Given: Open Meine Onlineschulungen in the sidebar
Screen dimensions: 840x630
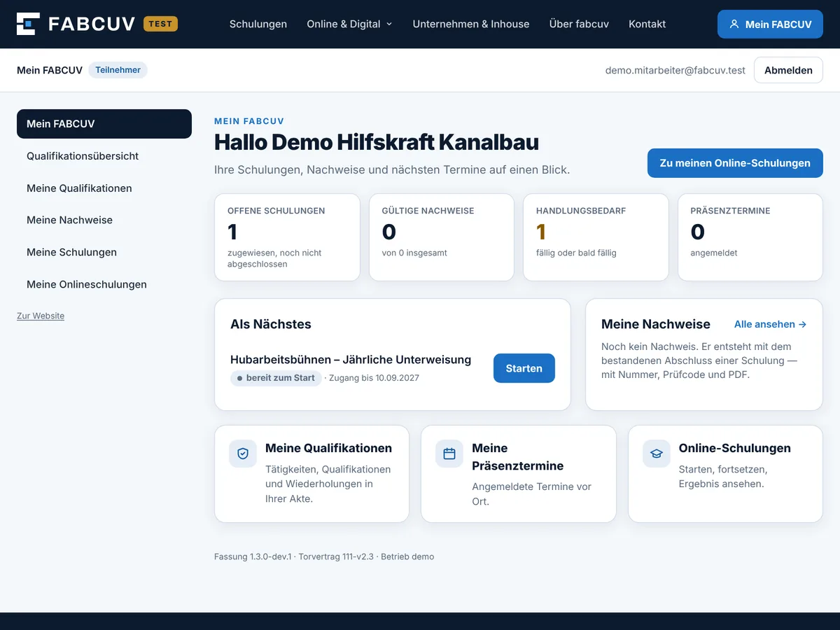Looking at the screenshot, I should (x=104, y=284).
